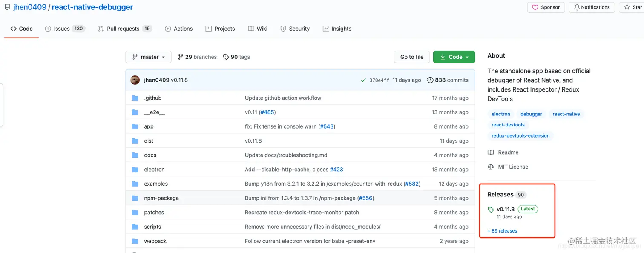
Task: Open the master branch dropdown
Action: tap(148, 57)
